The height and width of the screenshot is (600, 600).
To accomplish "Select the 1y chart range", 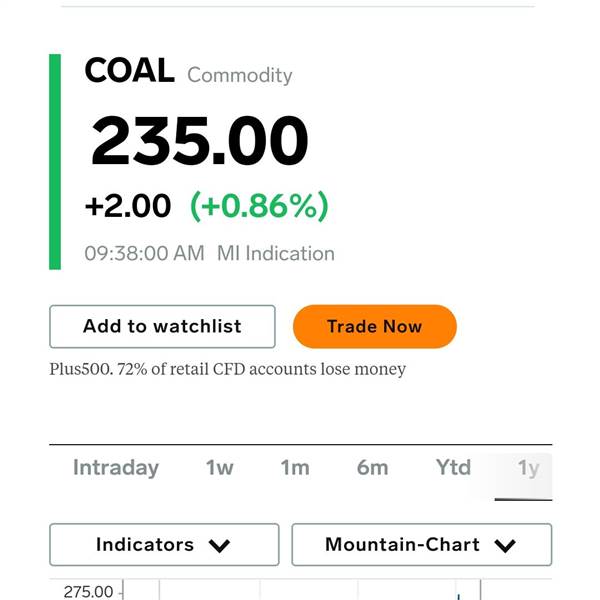I will (x=528, y=468).
